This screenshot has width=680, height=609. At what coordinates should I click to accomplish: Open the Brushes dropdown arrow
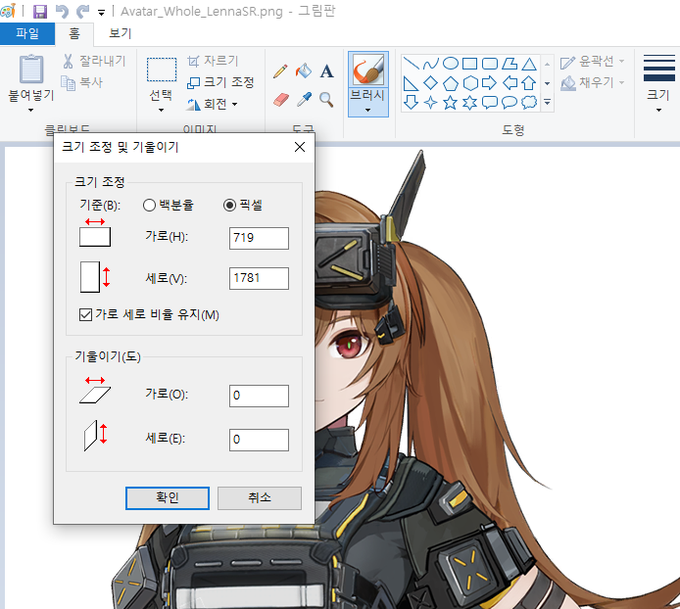368,110
